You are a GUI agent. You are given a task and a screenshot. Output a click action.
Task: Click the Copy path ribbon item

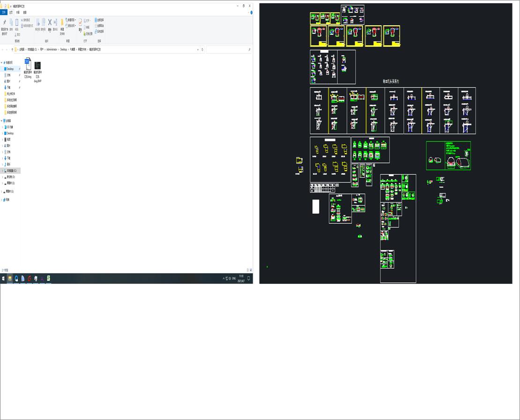click(26, 20)
